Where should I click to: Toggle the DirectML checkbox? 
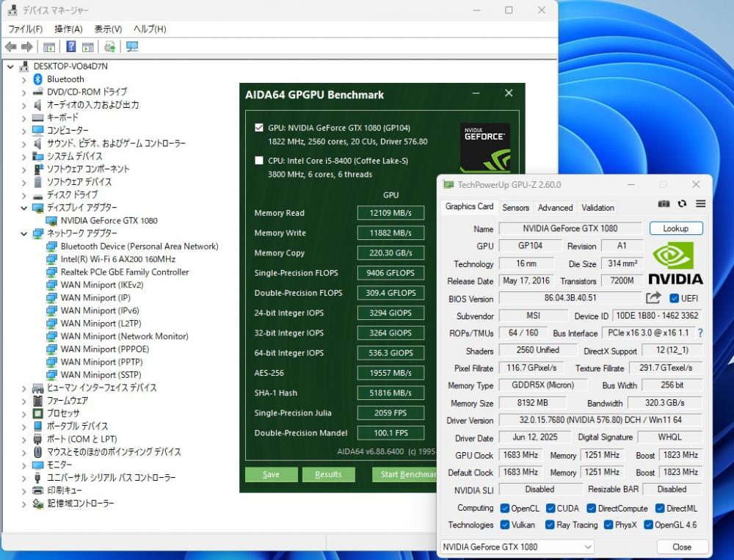660,509
